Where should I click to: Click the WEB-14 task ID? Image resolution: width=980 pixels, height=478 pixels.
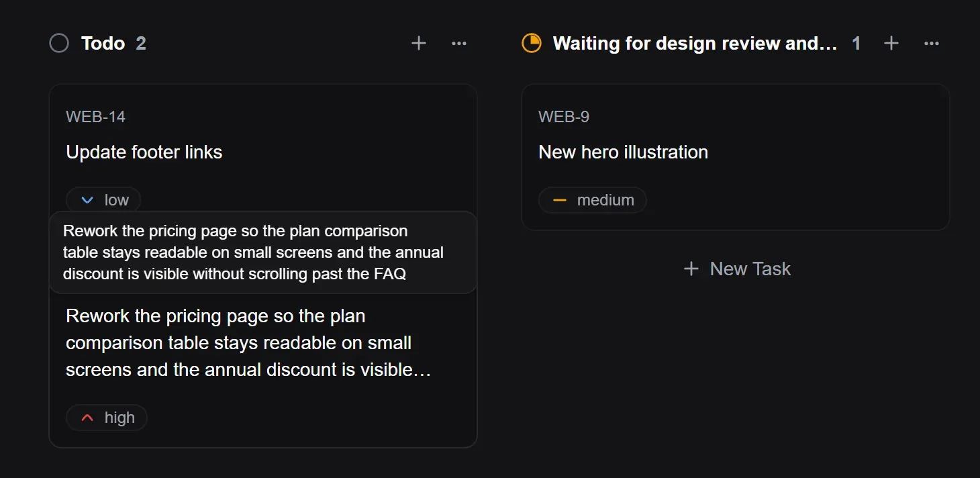click(x=96, y=117)
